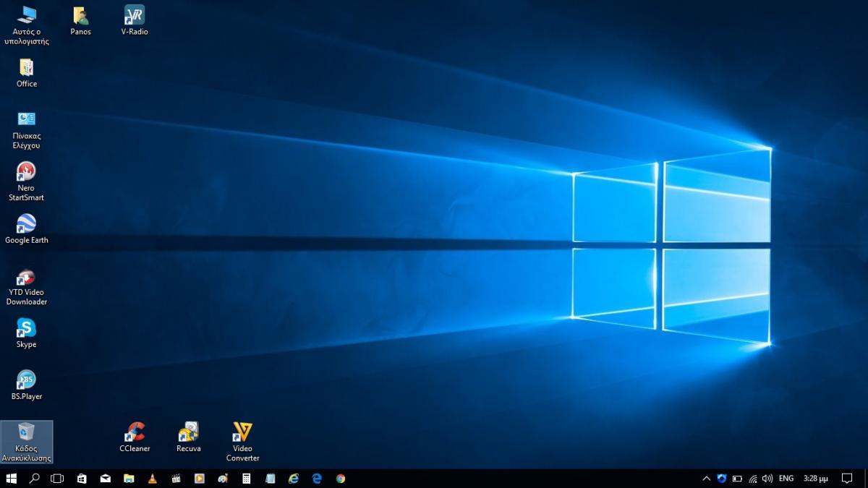Open Calculator from the taskbar
Image resolution: width=868 pixels, height=488 pixels.
tap(247, 479)
